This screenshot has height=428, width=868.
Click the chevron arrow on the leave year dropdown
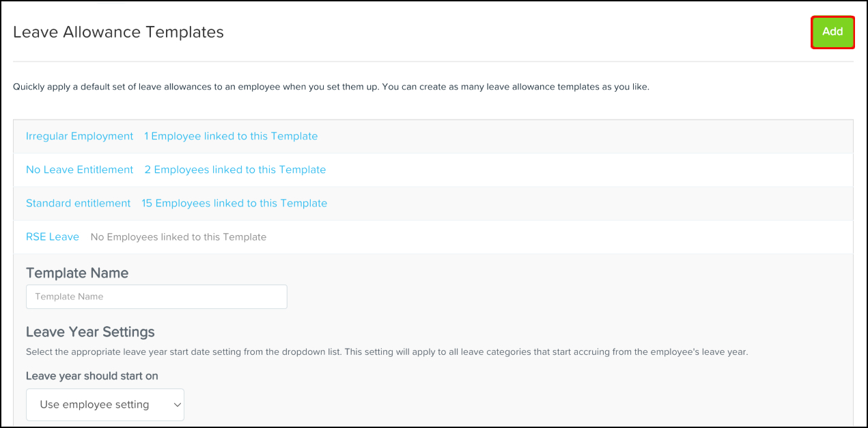tap(178, 405)
